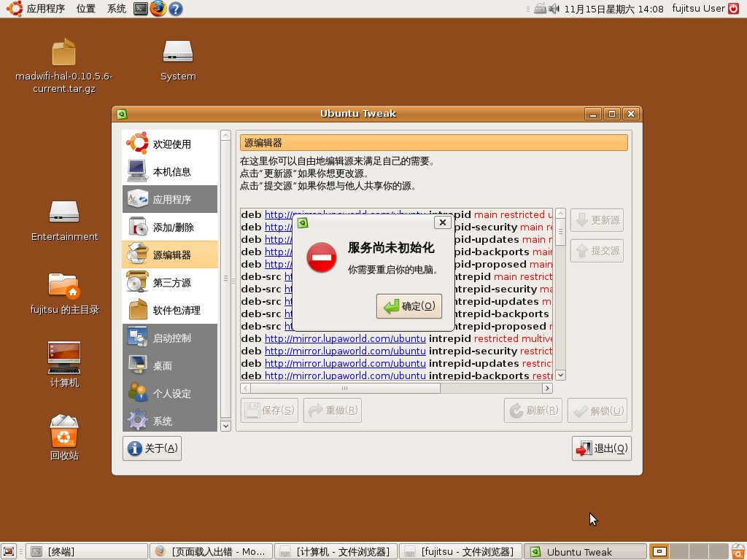Select 桌面 category in the sidebar

(170, 365)
